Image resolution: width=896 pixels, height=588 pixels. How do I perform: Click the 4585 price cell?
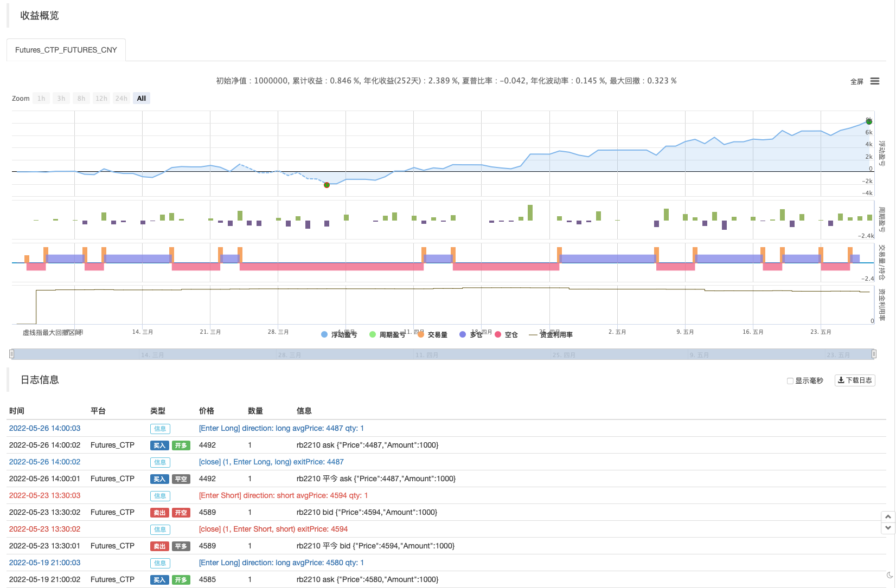click(207, 579)
